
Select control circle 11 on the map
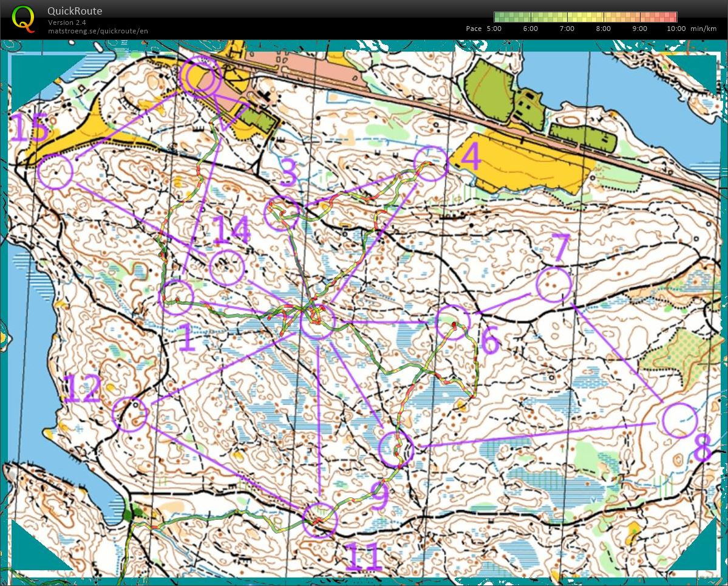click(x=319, y=520)
